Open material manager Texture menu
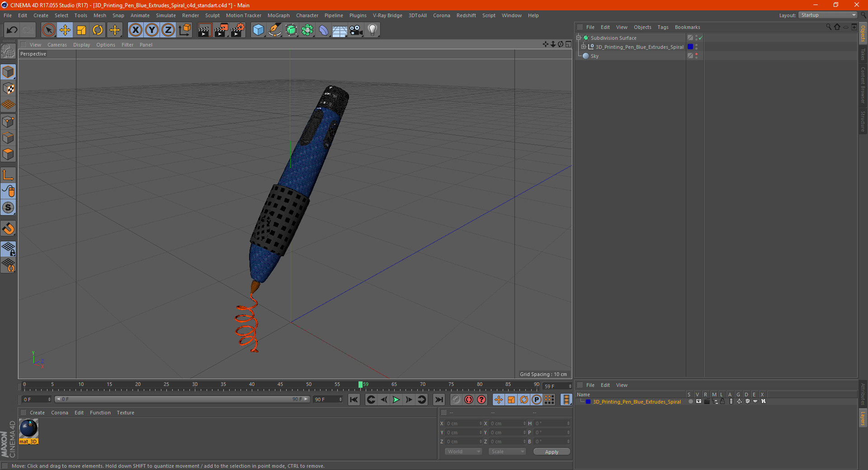The height and width of the screenshot is (470, 868). (x=125, y=413)
